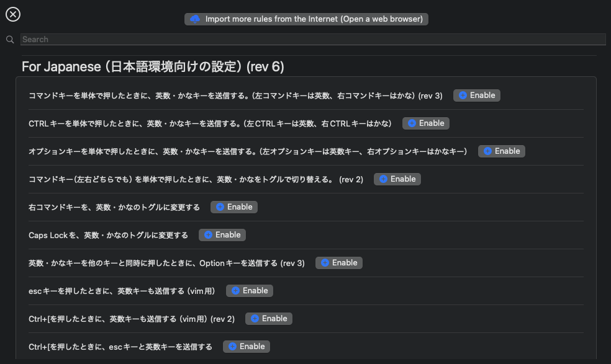Viewport: 611px width, 364px height.
Task: Dismiss the dialog with the circled X button
Action: click(x=13, y=14)
